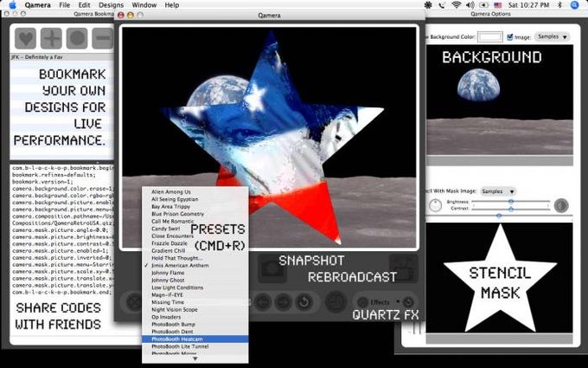Click the angle dial knob beside Brightness
This screenshot has height=368, width=588.
[x=435, y=205]
